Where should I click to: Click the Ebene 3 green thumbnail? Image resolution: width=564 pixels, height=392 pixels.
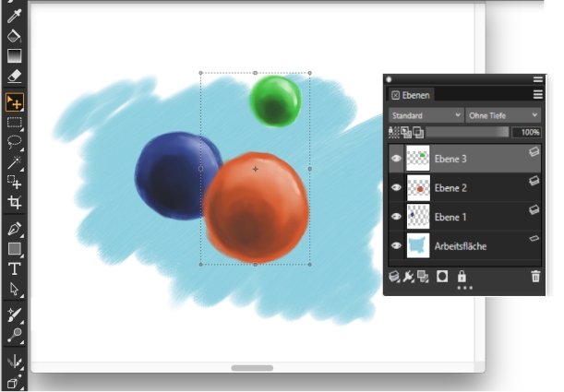click(x=418, y=158)
